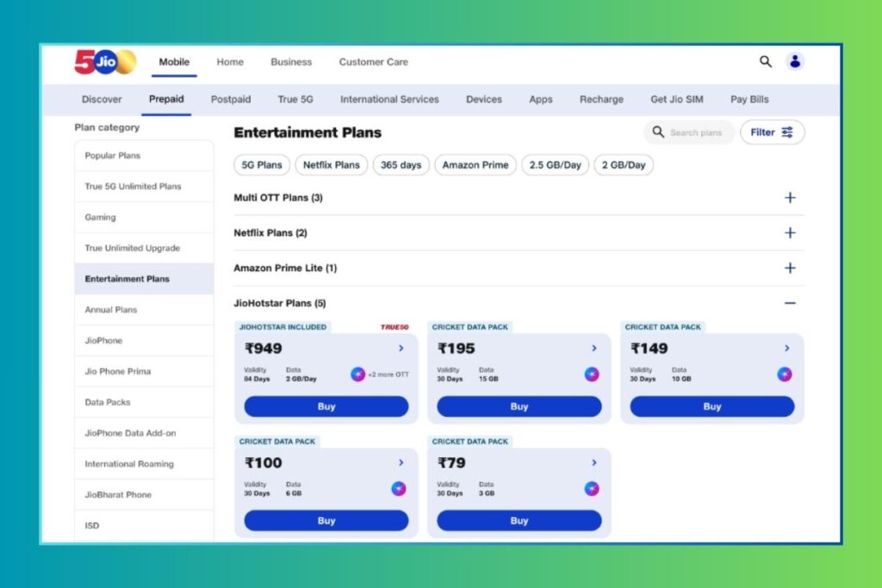Screen dimensions: 882x588
Task: Toggle the 5G Plans filter chip
Action: [262, 164]
